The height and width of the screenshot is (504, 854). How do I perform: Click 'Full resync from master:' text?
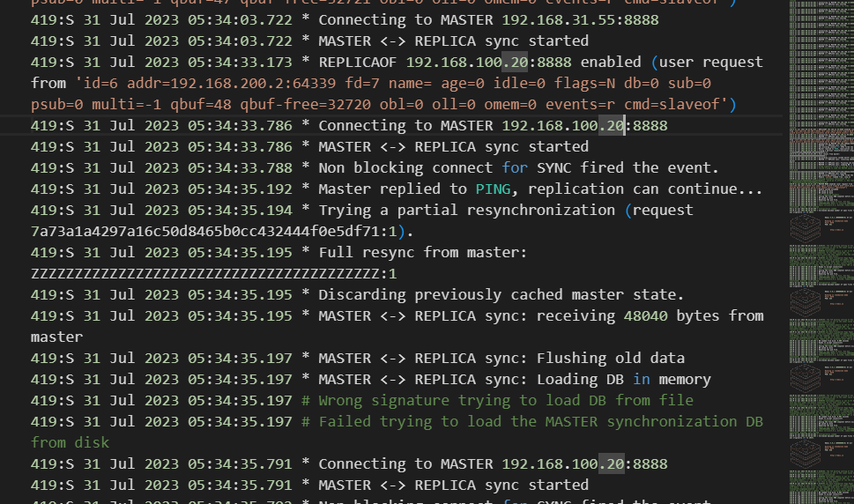tap(422, 252)
